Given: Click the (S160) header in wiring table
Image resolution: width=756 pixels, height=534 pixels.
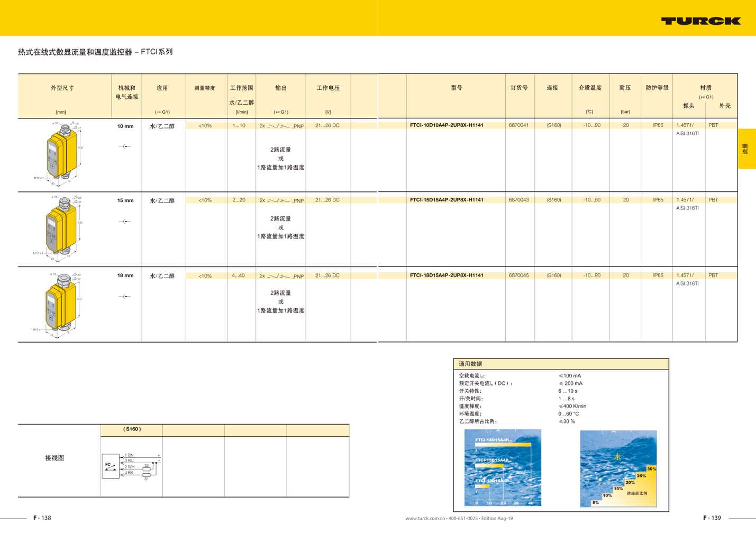Looking at the screenshot, I should [x=132, y=429].
